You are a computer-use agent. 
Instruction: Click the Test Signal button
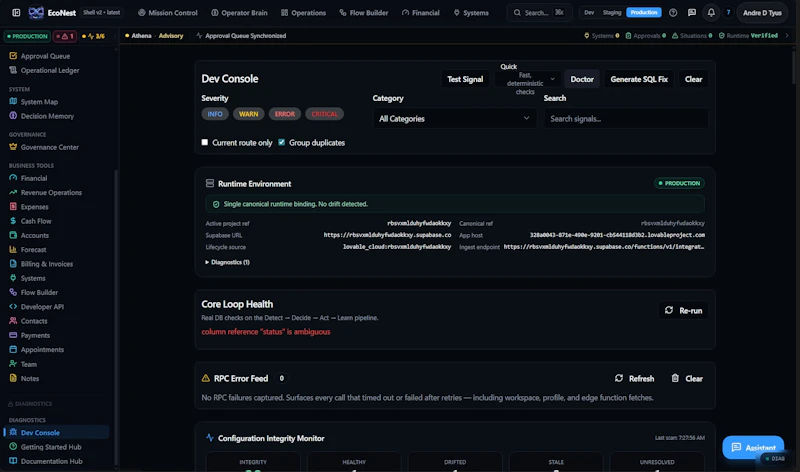tap(465, 79)
